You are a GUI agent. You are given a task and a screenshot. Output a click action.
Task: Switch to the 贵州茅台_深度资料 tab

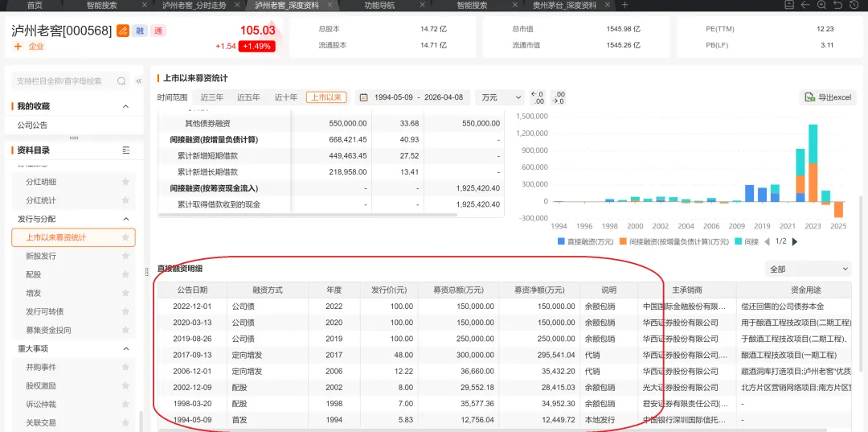[565, 5]
